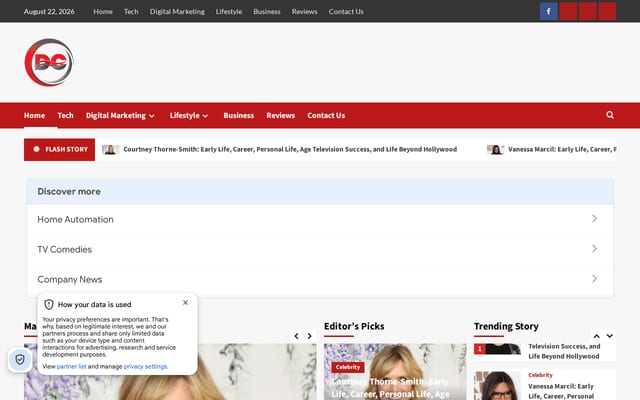The width and height of the screenshot is (640, 400).
Task: Select Tech in red navigation bar
Action: 65,116
